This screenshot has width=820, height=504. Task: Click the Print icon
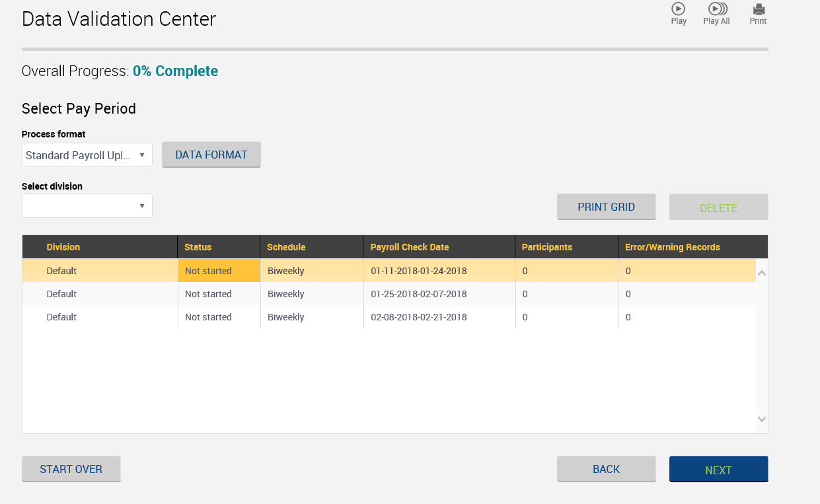(x=759, y=9)
